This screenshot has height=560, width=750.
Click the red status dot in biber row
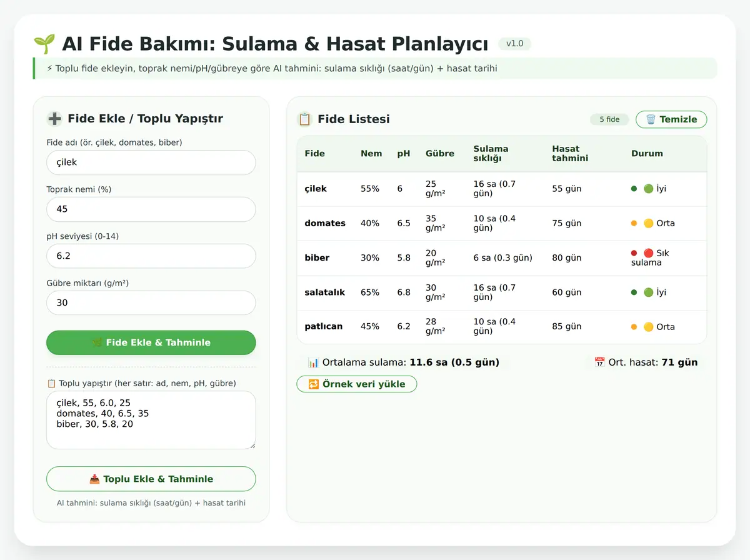coord(634,253)
